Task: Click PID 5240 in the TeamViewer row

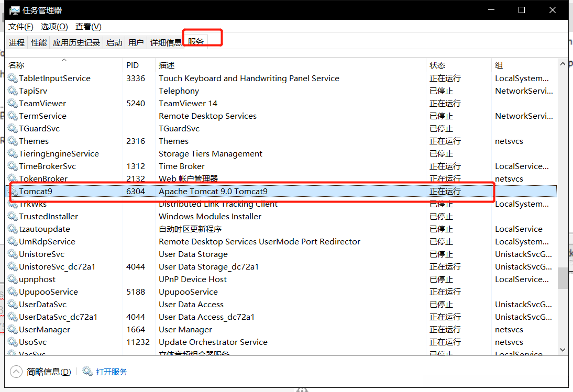Action: click(136, 103)
